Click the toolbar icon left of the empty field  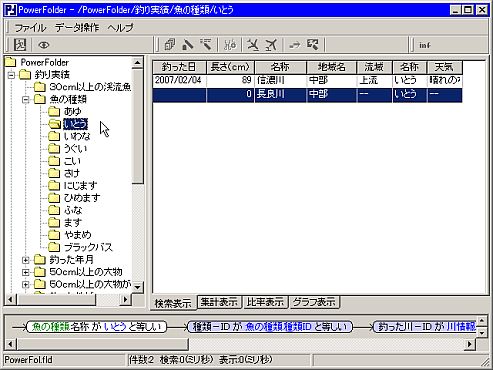[x=313, y=45]
